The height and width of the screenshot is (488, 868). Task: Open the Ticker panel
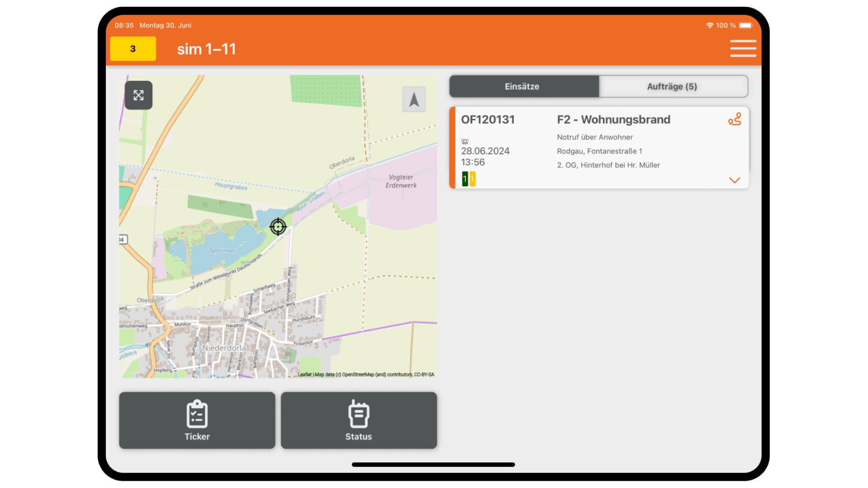point(197,420)
